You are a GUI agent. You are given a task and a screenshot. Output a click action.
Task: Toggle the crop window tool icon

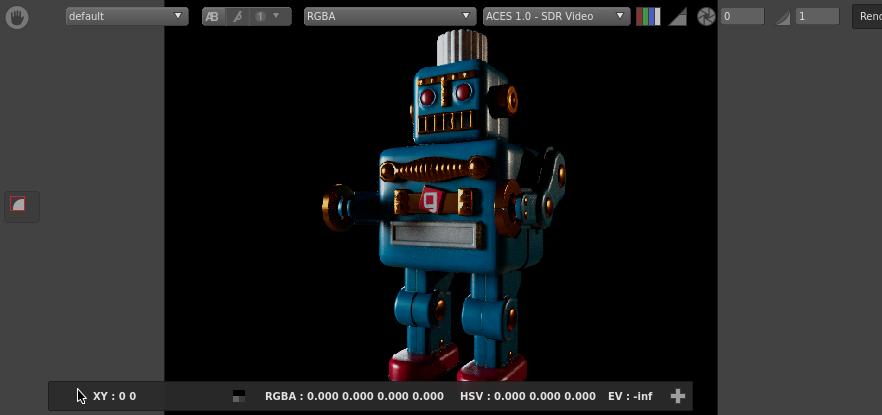tap(17, 205)
